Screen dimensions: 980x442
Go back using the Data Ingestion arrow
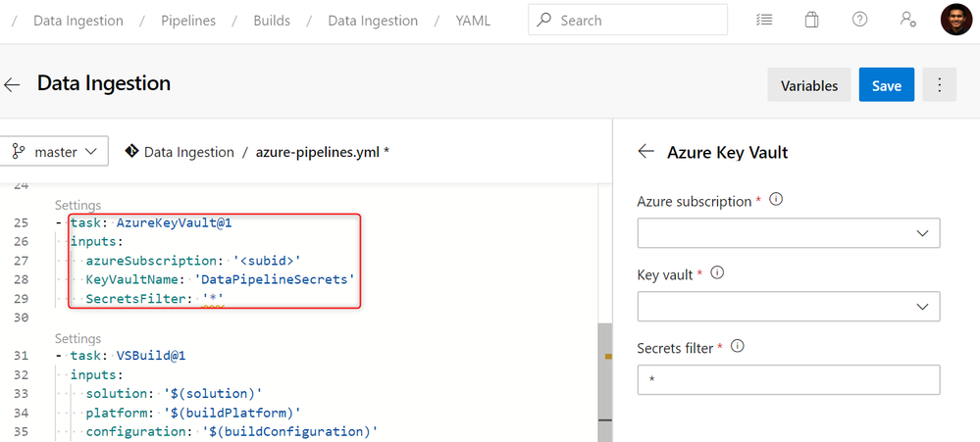coord(13,85)
